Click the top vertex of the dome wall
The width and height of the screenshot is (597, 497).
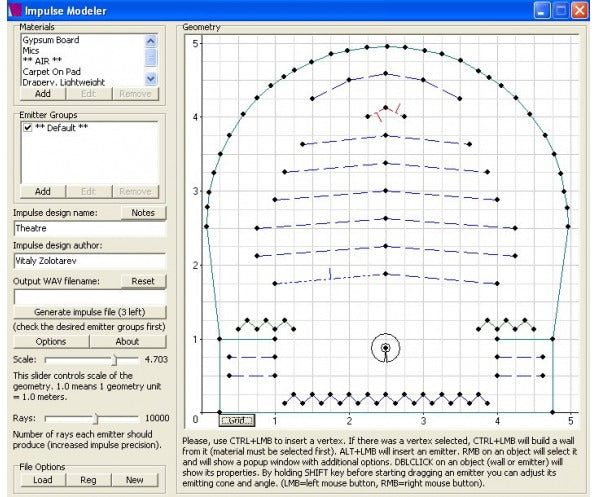(387, 46)
